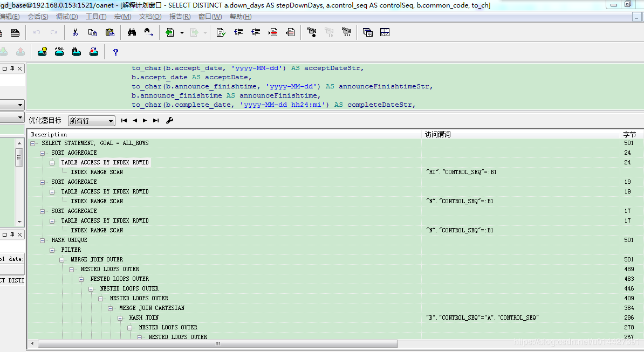Select the MERGE JOIN CARTESIAN row

(x=152, y=308)
